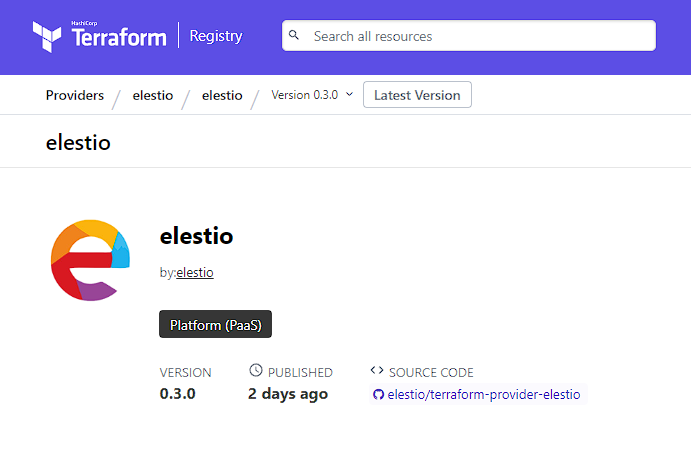This screenshot has width=691, height=451.
Task: Open the elestio author link after by:
Action: [195, 272]
